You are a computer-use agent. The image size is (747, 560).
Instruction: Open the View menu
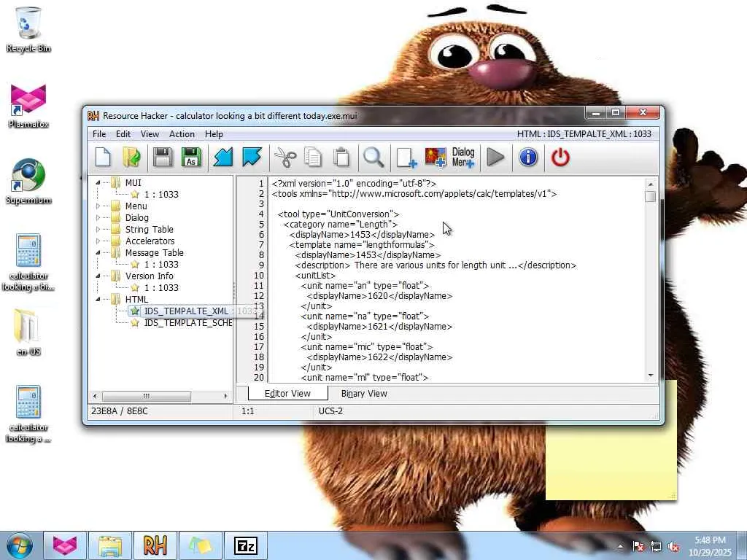150,134
